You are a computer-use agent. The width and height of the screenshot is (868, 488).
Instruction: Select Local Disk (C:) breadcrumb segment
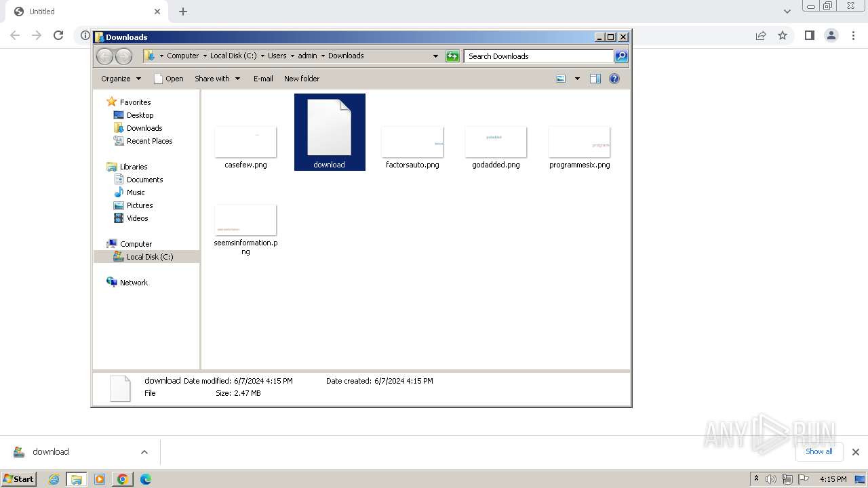tap(233, 56)
